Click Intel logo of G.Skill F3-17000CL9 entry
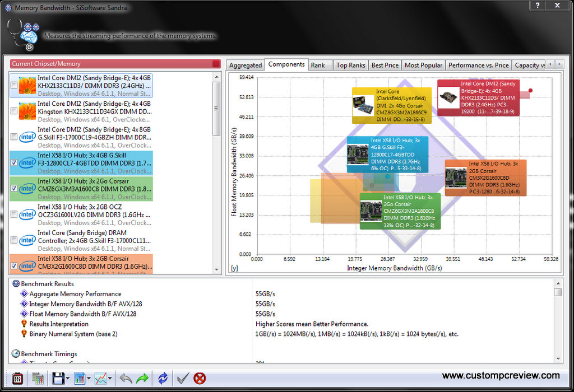Viewport: 574px width, 392px height. tap(27, 137)
